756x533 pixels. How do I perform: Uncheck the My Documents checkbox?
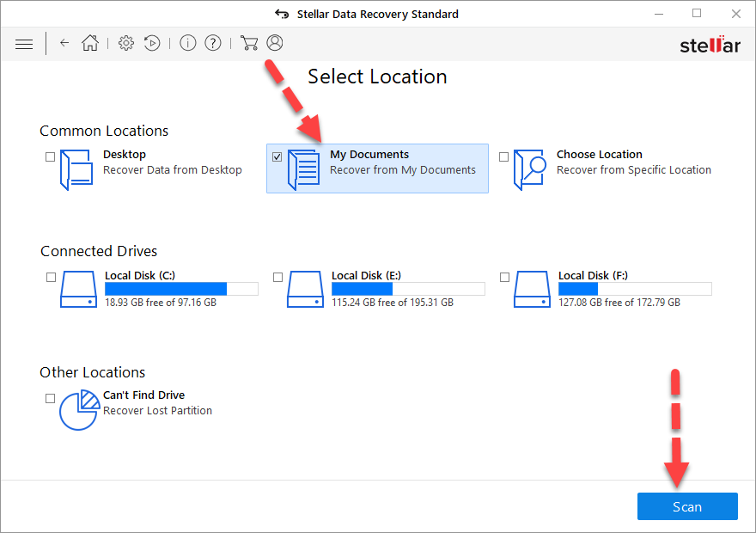pyautogui.click(x=277, y=156)
